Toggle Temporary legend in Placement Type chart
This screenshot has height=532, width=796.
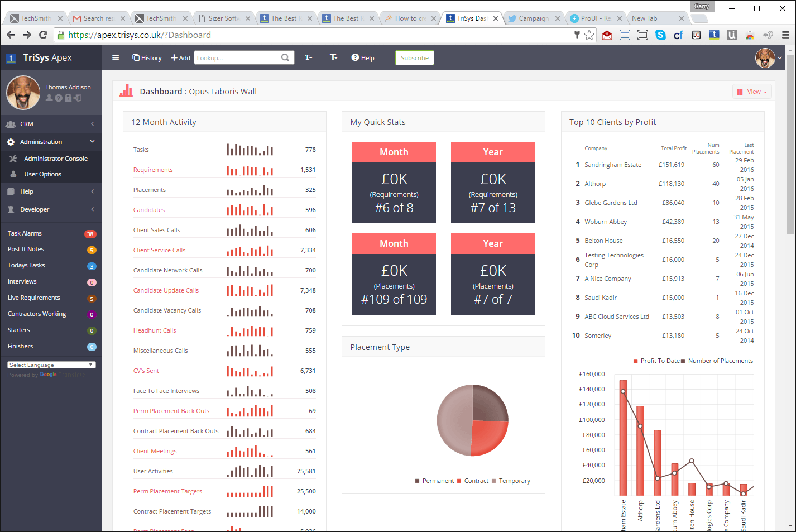click(x=511, y=481)
